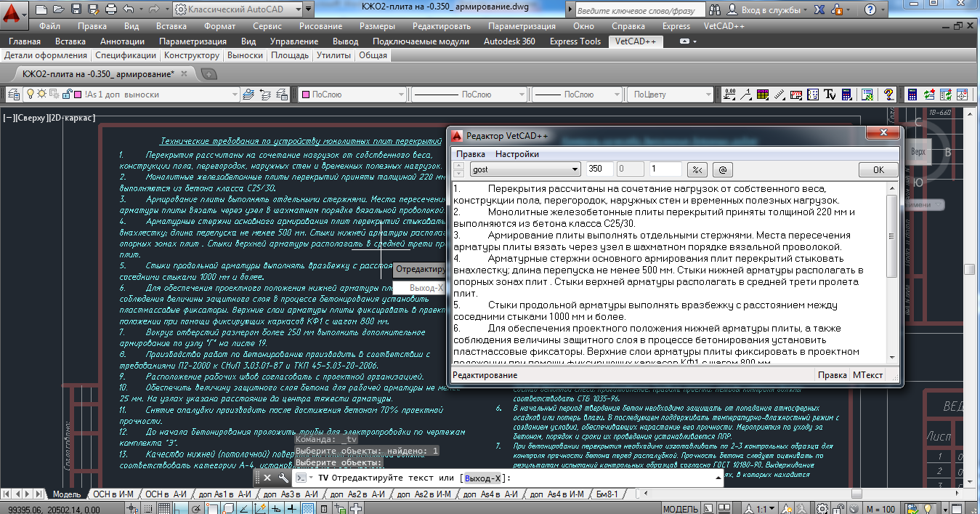
Task: Toggle layer on/off lightbulb in layer dropdown
Action: [x=31, y=94]
